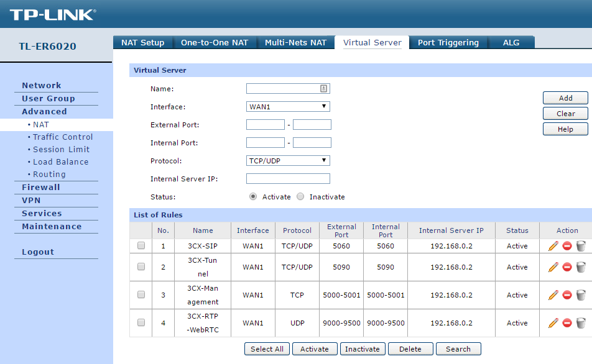Screen dimensions: 592x364
Task: Open the Interface WAN1 dropdown
Action: click(288, 107)
